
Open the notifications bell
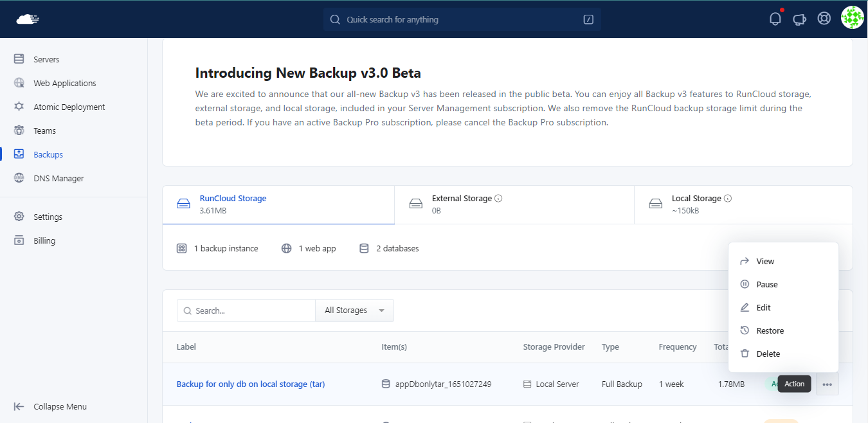(775, 19)
